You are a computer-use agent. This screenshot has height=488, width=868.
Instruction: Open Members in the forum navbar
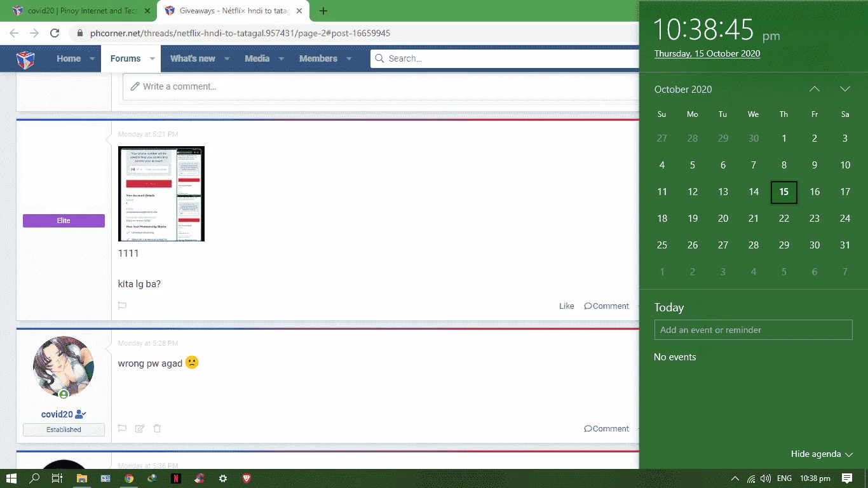pyautogui.click(x=318, y=58)
